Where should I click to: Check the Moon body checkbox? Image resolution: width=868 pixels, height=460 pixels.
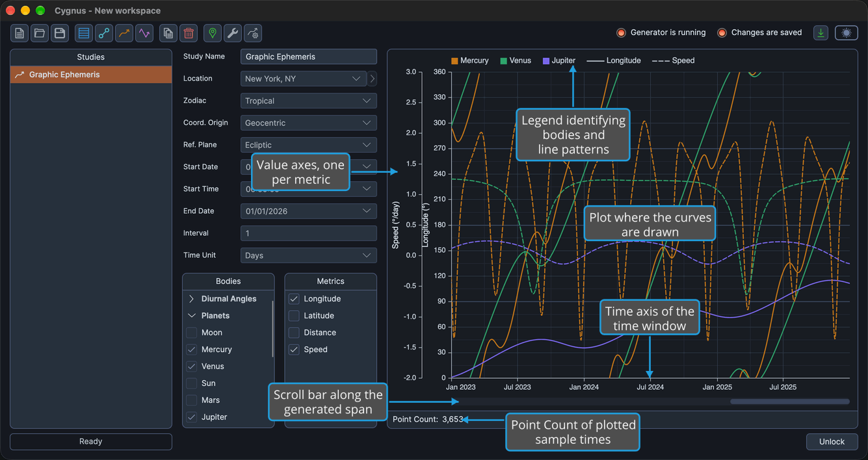192,333
